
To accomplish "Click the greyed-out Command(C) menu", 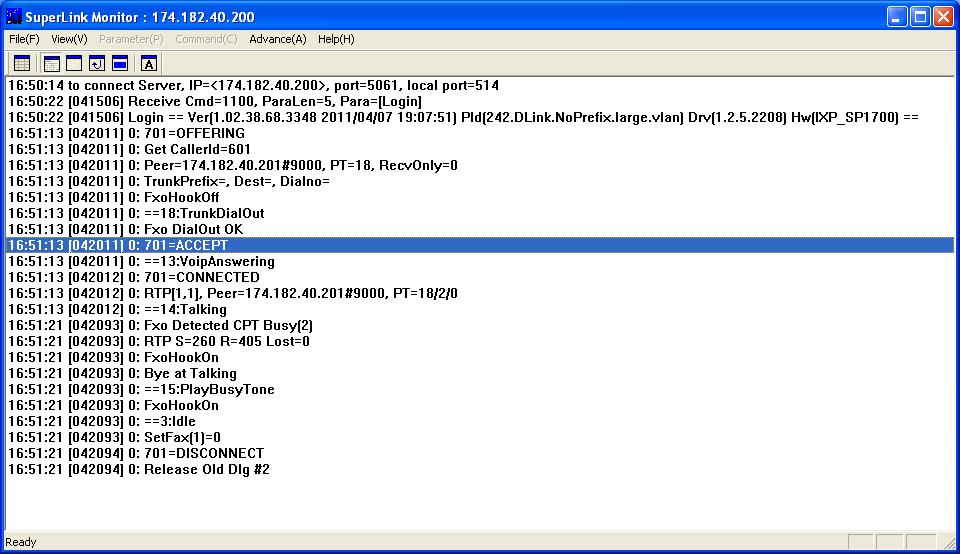I will click(x=206, y=39).
